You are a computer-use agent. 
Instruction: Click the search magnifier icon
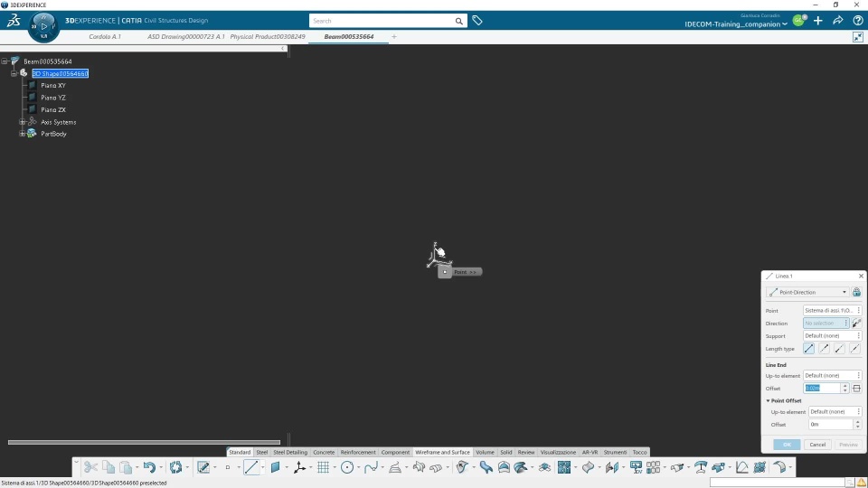459,21
